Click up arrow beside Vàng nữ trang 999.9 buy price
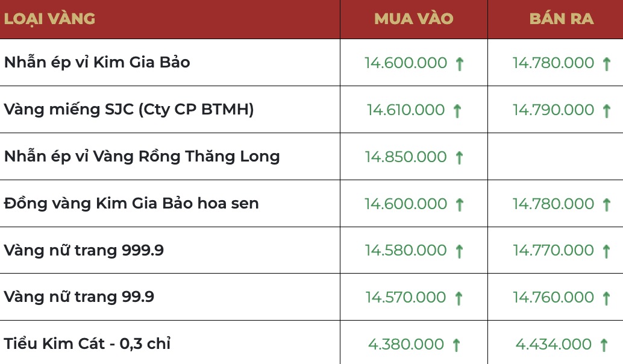This screenshot has width=623, height=364. [x=459, y=251]
